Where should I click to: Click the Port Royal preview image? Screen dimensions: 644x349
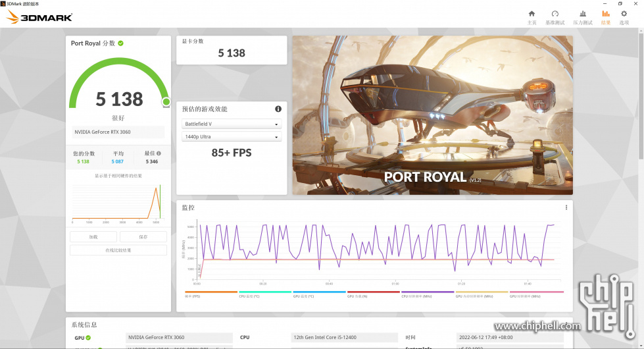pyautogui.click(x=432, y=115)
